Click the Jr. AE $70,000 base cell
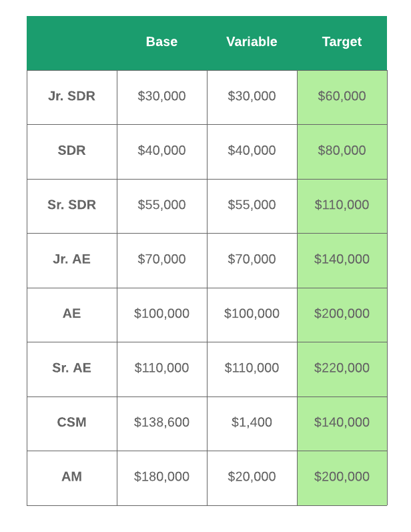411x532 pixels. (161, 260)
